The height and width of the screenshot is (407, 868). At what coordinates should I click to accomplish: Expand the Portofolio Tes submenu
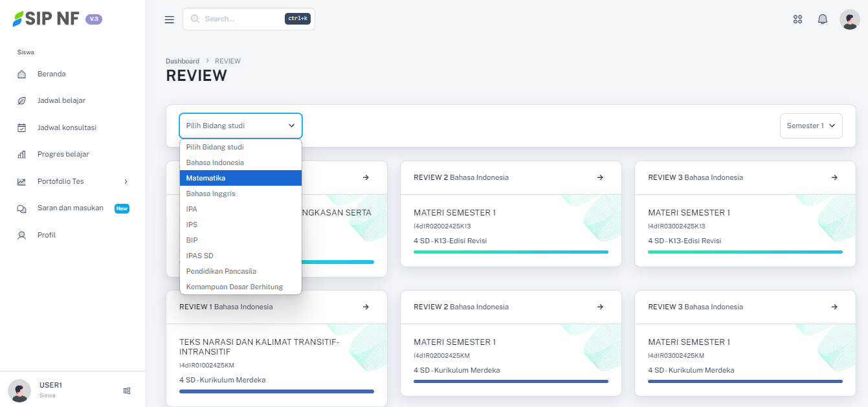(126, 182)
